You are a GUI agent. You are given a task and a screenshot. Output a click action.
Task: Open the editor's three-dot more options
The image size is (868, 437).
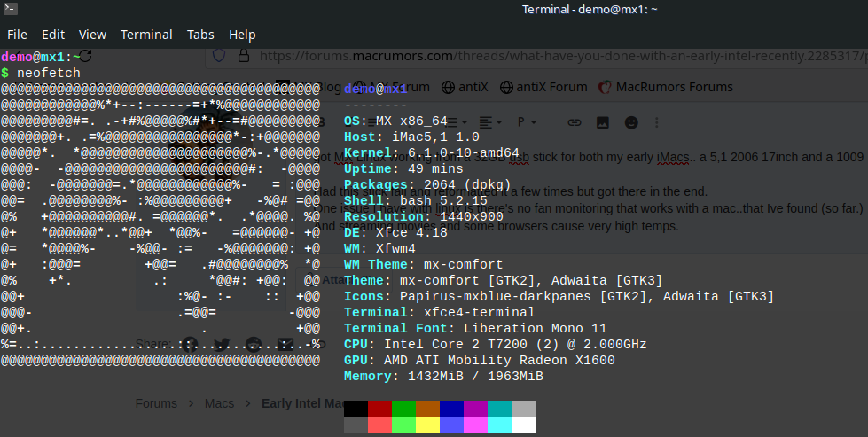pos(656,122)
